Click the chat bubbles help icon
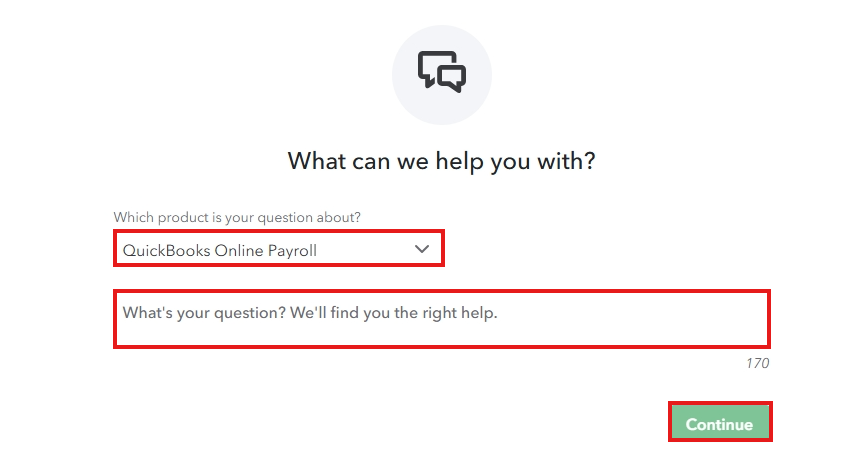This screenshot has width=861, height=450. point(441,71)
